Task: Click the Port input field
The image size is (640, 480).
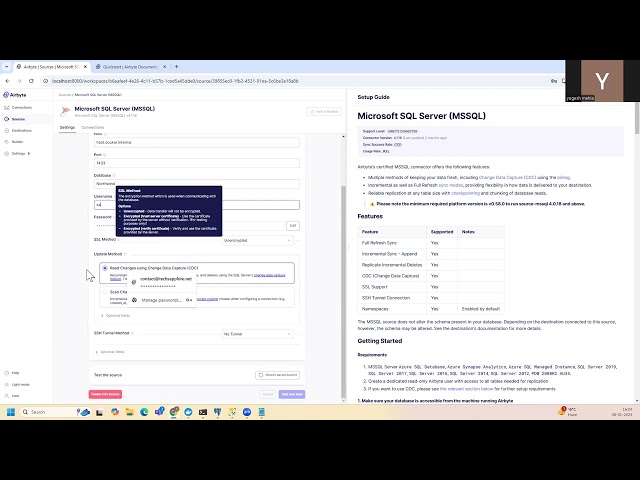Action: point(197,163)
